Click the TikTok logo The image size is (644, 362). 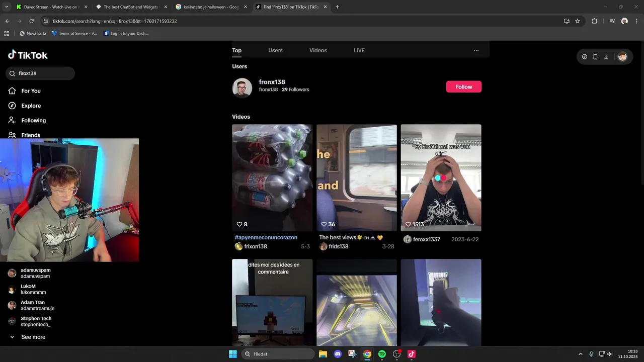point(28,55)
